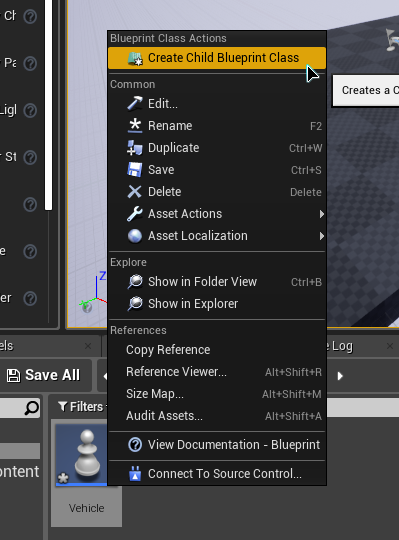Choose Show in Folder View
The image size is (399, 540).
point(217,282)
